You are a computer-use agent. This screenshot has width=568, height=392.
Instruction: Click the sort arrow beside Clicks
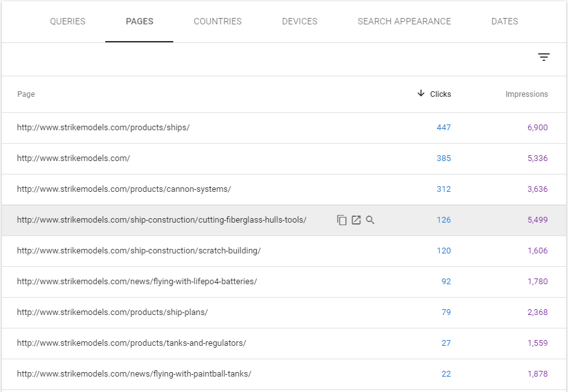click(420, 94)
